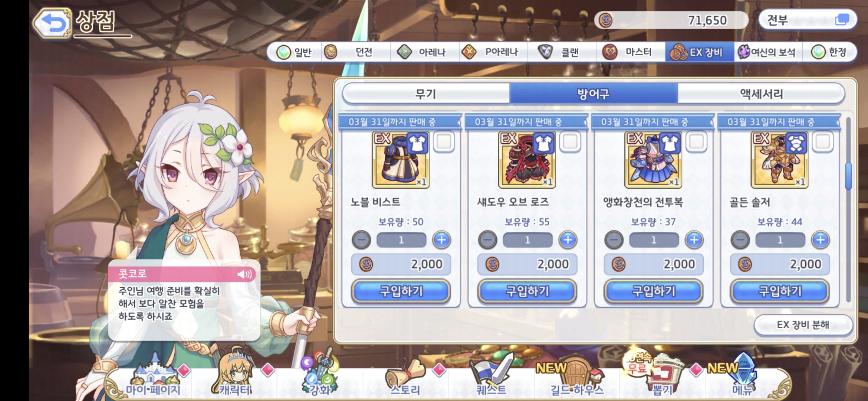The width and height of the screenshot is (868, 401).
Task: Check the 노블 비스트 selection box
Action: click(x=444, y=141)
